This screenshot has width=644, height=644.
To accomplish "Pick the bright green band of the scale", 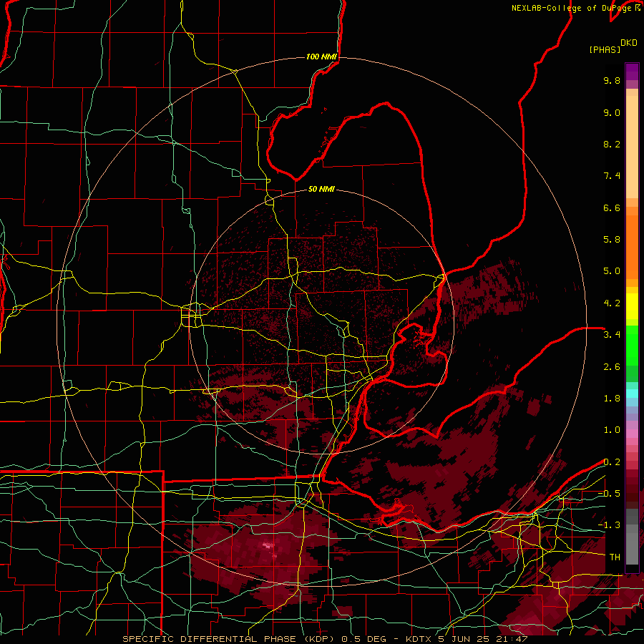I will (x=632, y=346).
